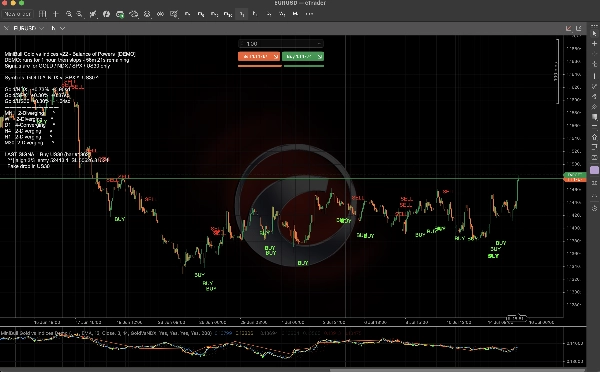This screenshot has width=600, height=372.
Task: Open the chart type bars icon
Action: (x=42, y=14)
